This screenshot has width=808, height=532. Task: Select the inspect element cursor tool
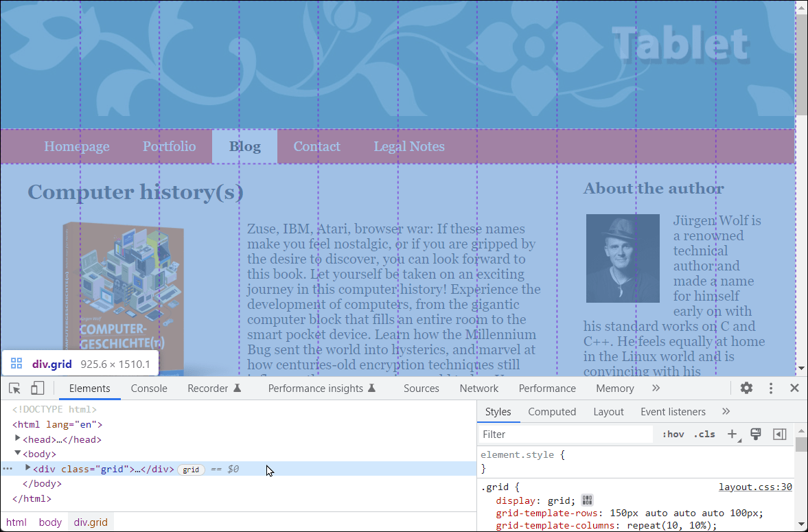(14, 388)
